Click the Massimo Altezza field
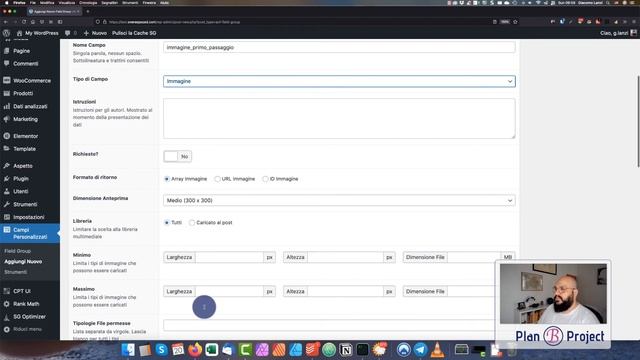Screen dimensions: 640x360 [345, 291]
